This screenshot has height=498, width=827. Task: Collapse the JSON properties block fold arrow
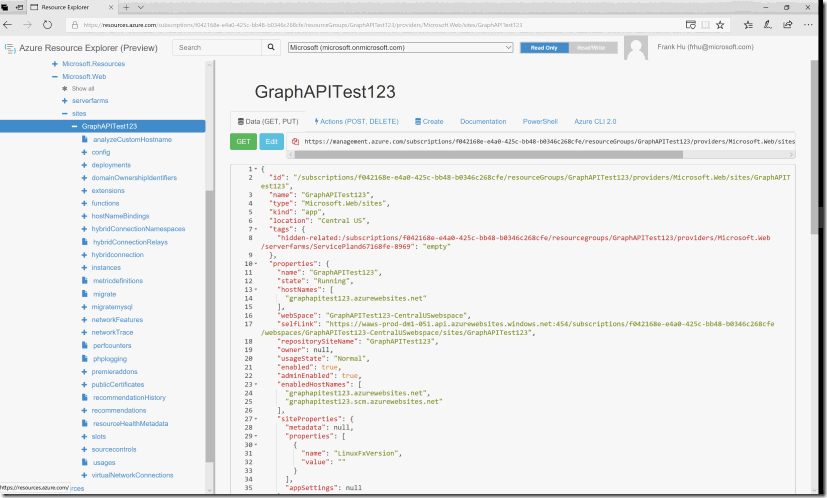pyautogui.click(x=256, y=264)
